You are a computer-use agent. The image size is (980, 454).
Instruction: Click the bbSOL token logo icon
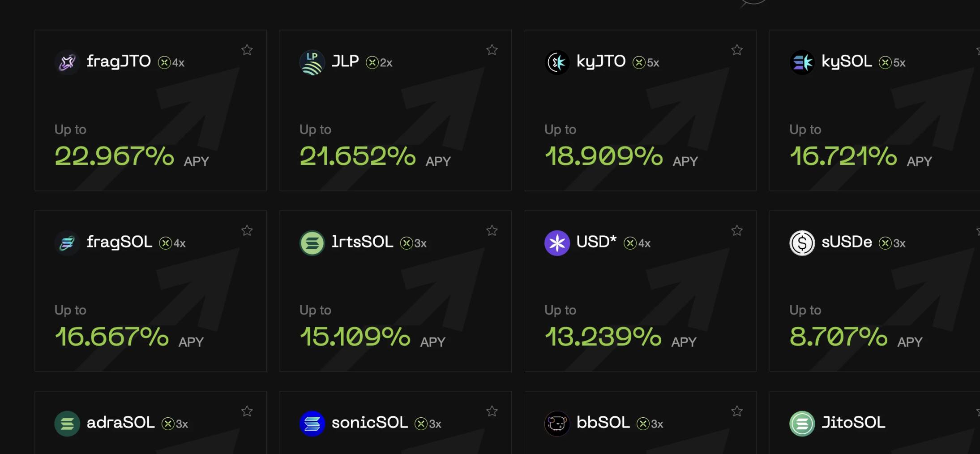click(x=557, y=424)
